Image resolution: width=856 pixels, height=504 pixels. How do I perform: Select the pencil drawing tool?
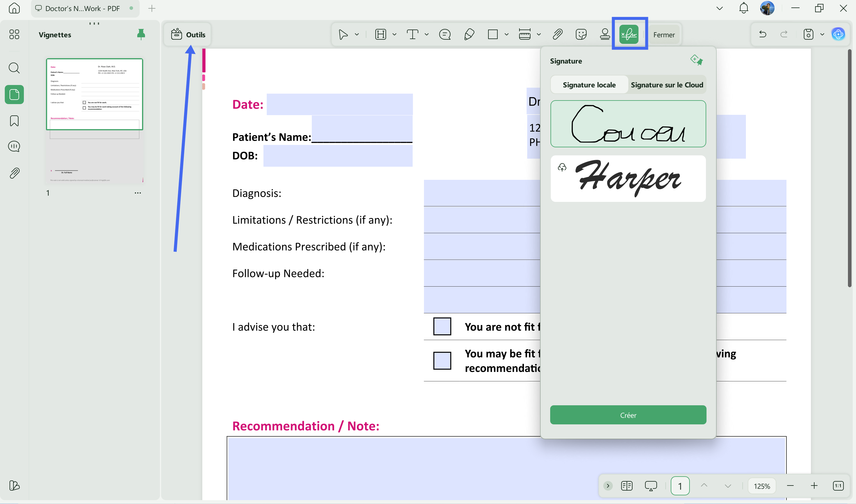coord(469,34)
